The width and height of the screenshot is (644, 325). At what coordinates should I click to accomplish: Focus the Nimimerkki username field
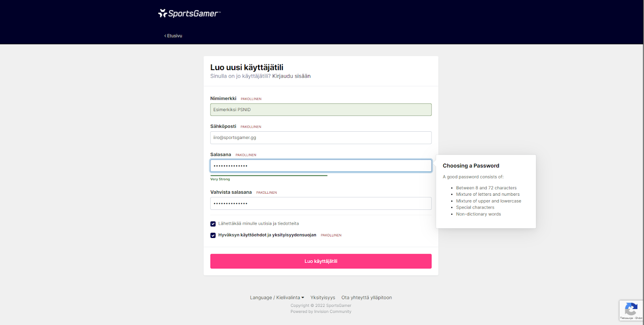pyautogui.click(x=320, y=110)
